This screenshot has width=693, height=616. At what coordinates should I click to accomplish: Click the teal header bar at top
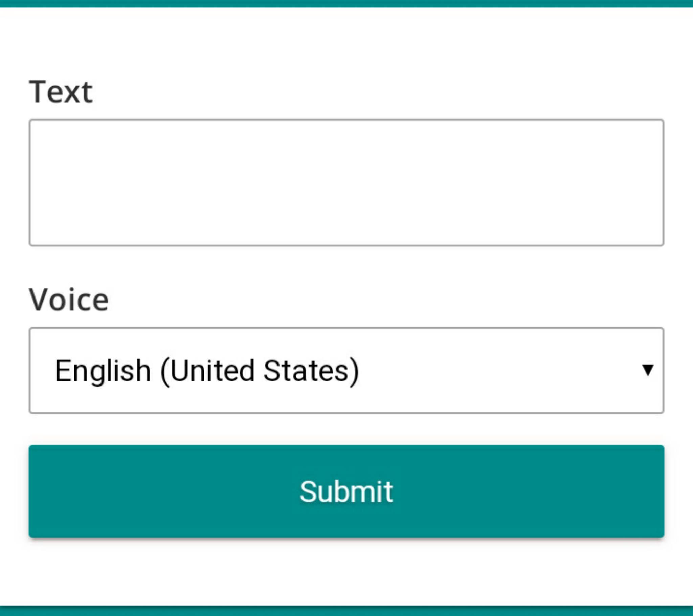point(346,3)
